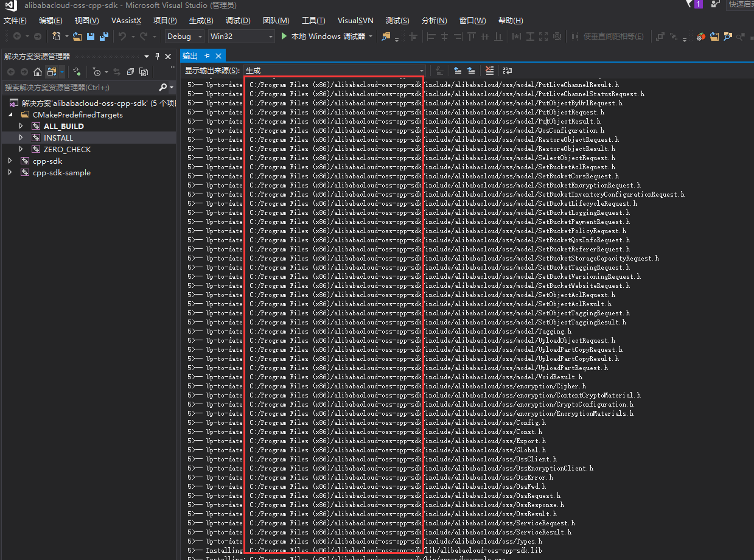Screen dimensions: 754x560
Task: Click the Go to Next Message icon
Action: click(471, 71)
